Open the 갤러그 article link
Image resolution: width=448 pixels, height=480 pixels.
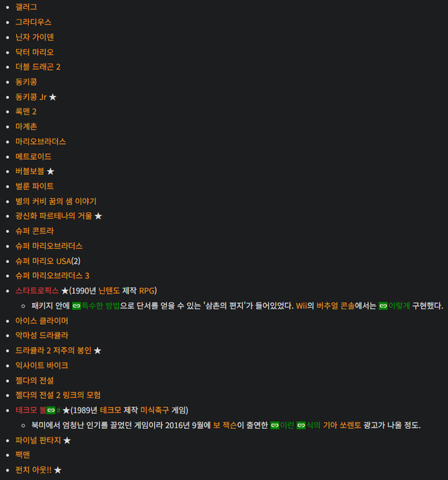(x=27, y=7)
